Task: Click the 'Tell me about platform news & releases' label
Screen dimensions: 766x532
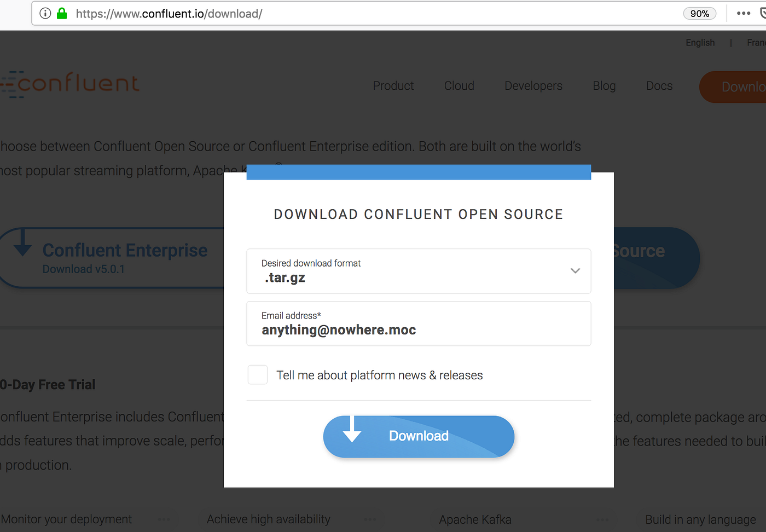Action: (380, 375)
